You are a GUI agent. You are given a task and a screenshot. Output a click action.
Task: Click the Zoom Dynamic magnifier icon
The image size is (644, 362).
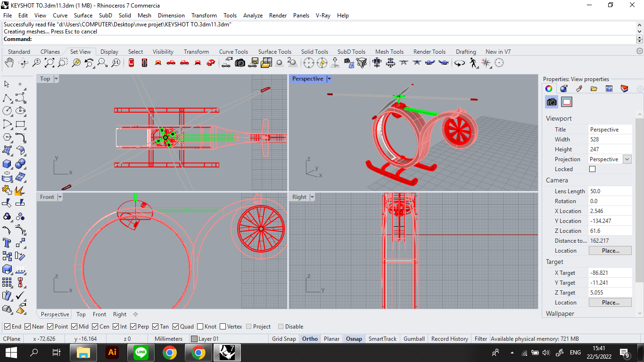[36, 63]
